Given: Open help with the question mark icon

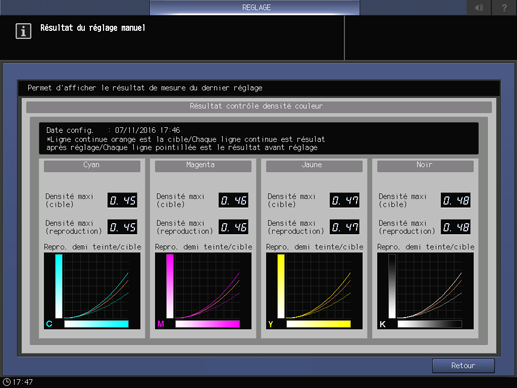Looking at the screenshot, I should (504, 7).
